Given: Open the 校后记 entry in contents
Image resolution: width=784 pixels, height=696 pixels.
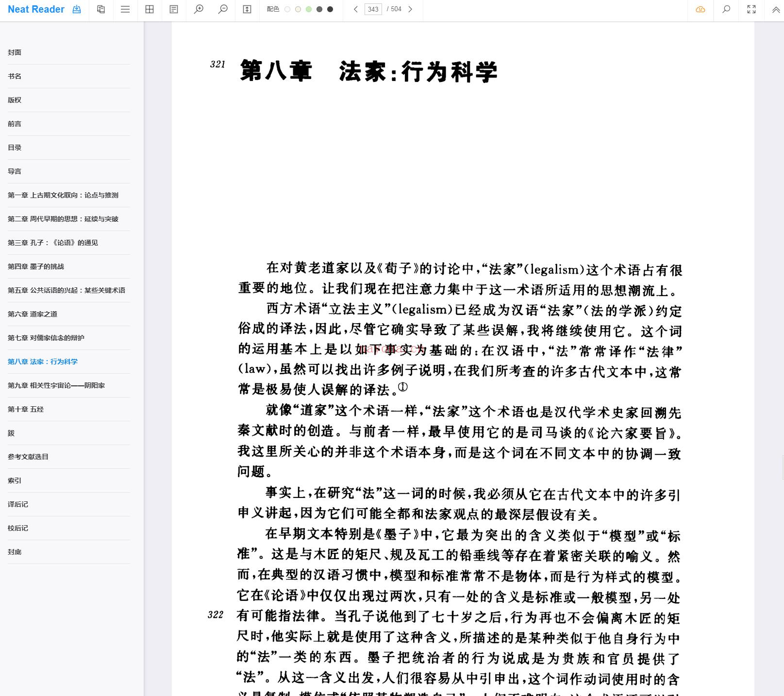Looking at the screenshot, I should click(x=18, y=528).
